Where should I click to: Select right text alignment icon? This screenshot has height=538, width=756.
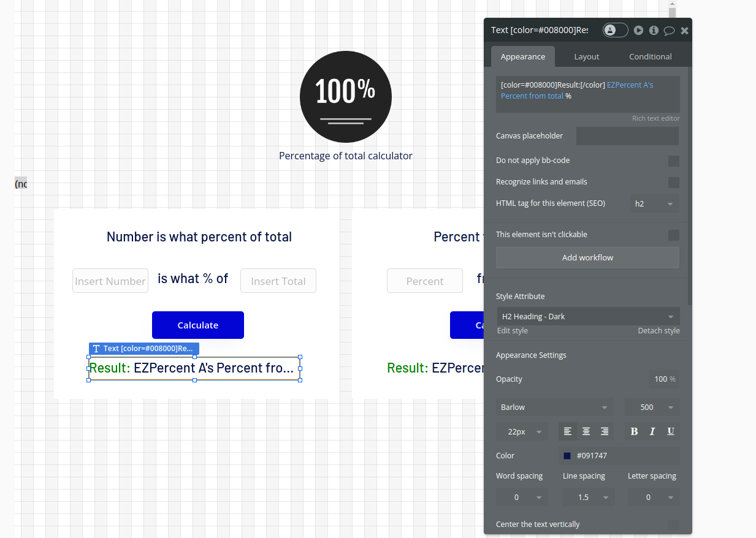(605, 431)
